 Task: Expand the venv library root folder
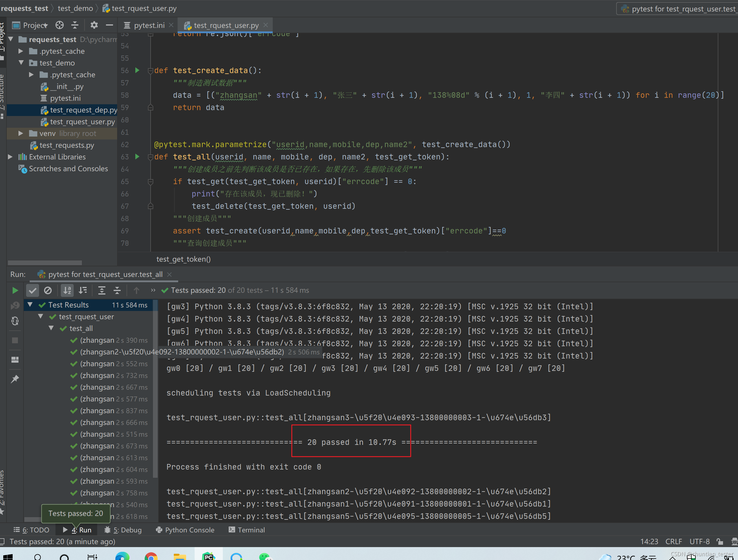(x=21, y=134)
